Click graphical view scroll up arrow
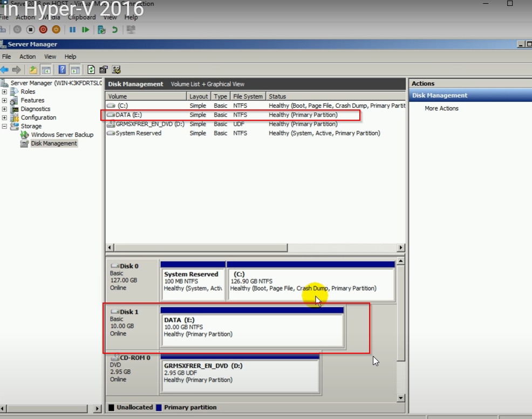Image resolution: width=532 pixels, height=419 pixels. pos(401,261)
